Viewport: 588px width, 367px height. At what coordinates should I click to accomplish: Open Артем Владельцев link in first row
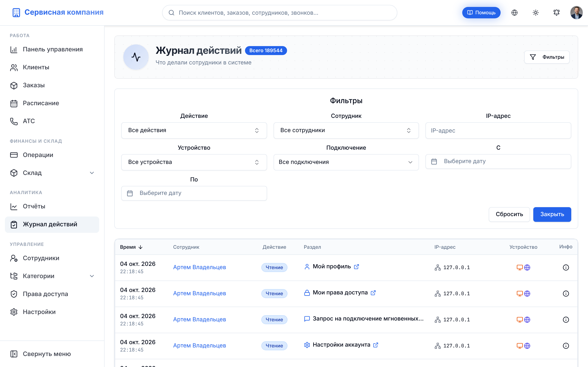click(199, 267)
